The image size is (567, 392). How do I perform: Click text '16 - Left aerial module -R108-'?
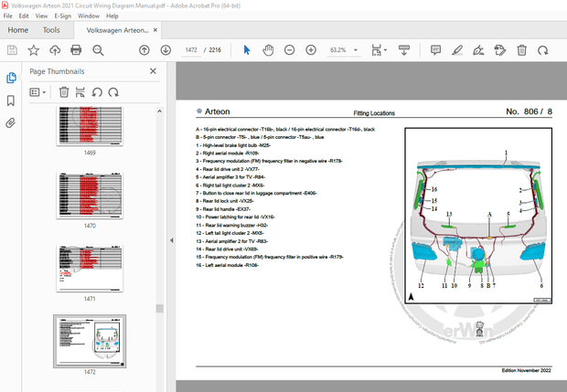[228, 265]
